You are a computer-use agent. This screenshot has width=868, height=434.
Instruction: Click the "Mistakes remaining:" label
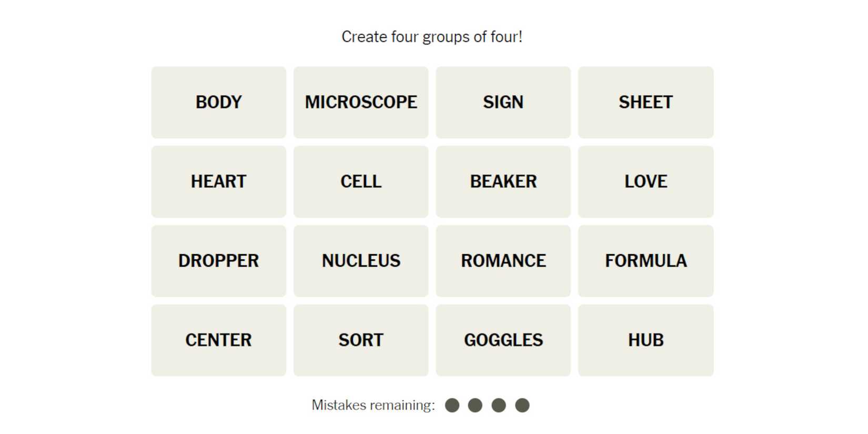373,405
